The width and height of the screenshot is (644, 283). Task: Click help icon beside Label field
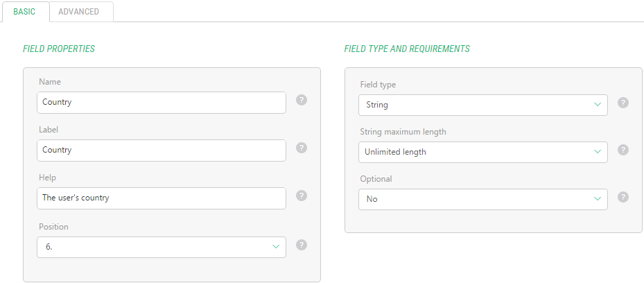(302, 148)
